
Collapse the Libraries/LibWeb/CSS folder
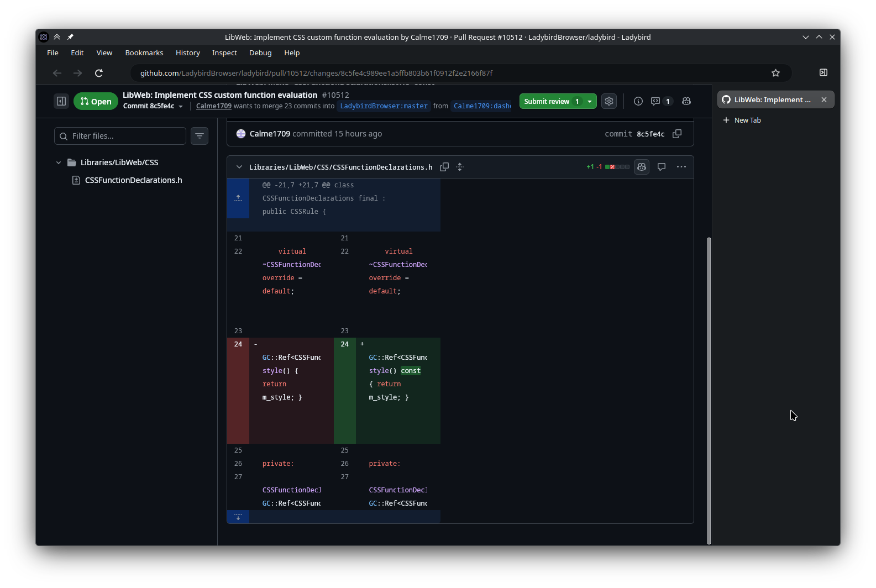coord(59,162)
